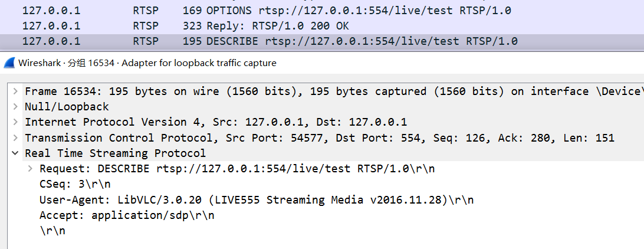Click the Wireshark packet window title text
This screenshot has width=644, height=249.
click(x=147, y=63)
